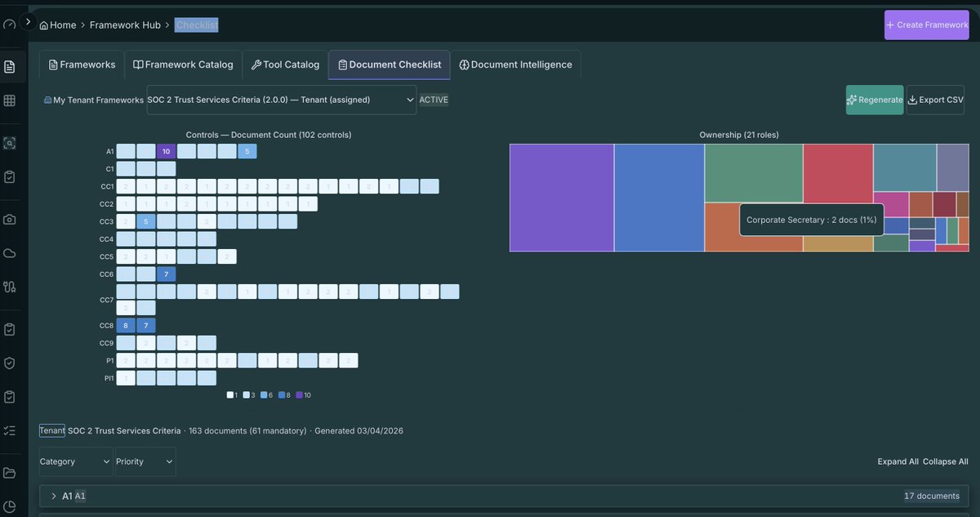This screenshot has height=517, width=980.
Task: Expand the A1 section row chevron
Action: pos(54,496)
